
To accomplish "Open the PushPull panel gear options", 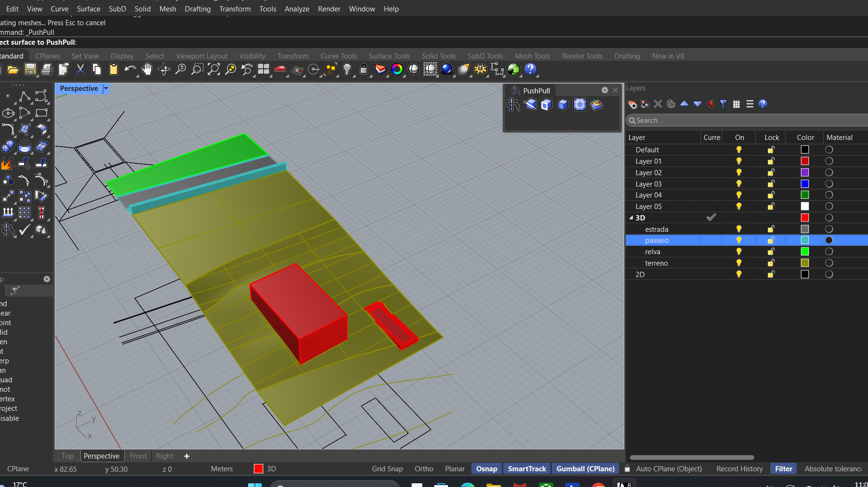I will [x=605, y=90].
